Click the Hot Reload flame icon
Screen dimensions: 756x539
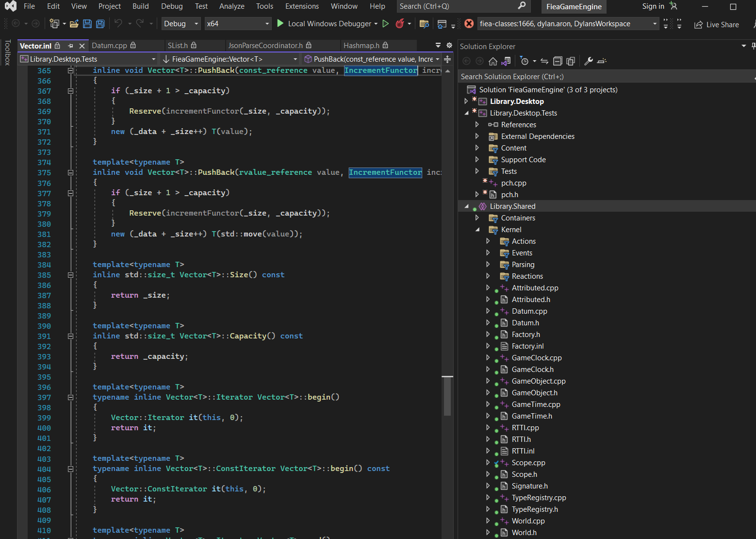tap(400, 24)
